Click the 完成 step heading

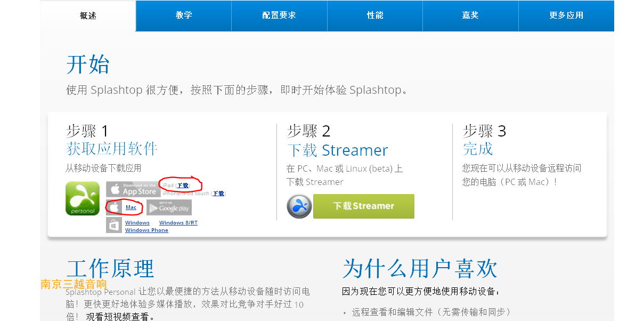coord(478,148)
